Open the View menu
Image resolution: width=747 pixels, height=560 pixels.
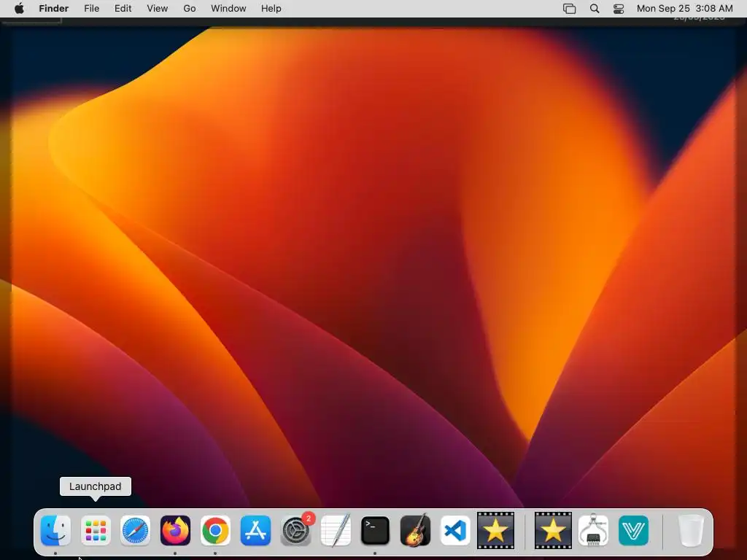click(158, 9)
